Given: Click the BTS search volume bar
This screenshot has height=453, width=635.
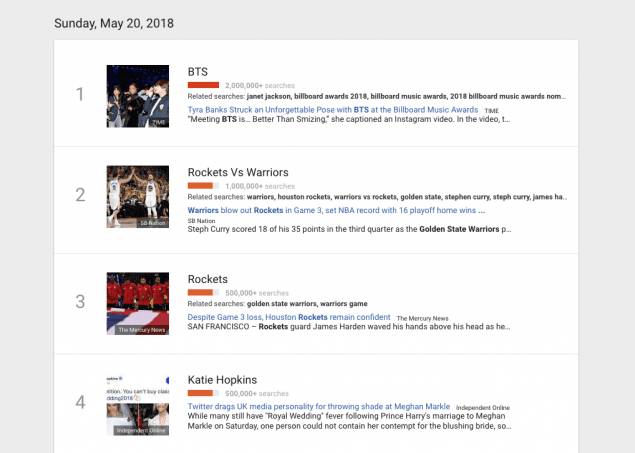Looking at the screenshot, I should tap(203, 85).
